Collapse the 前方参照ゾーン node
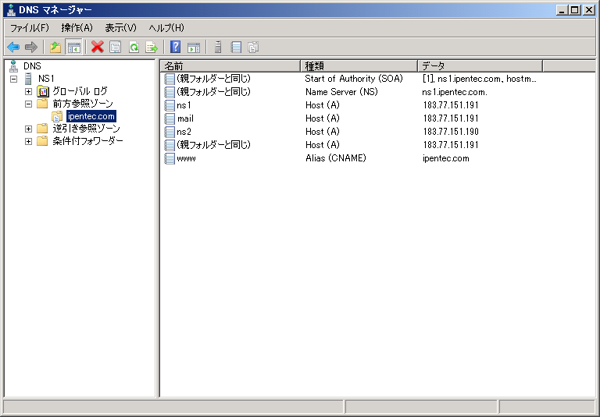 tap(28, 104)
